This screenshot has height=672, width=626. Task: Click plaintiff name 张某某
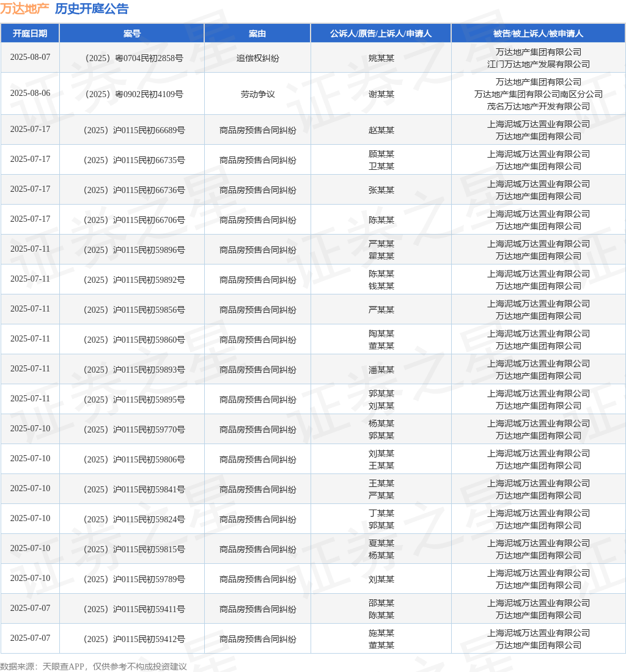pos(381,190)
